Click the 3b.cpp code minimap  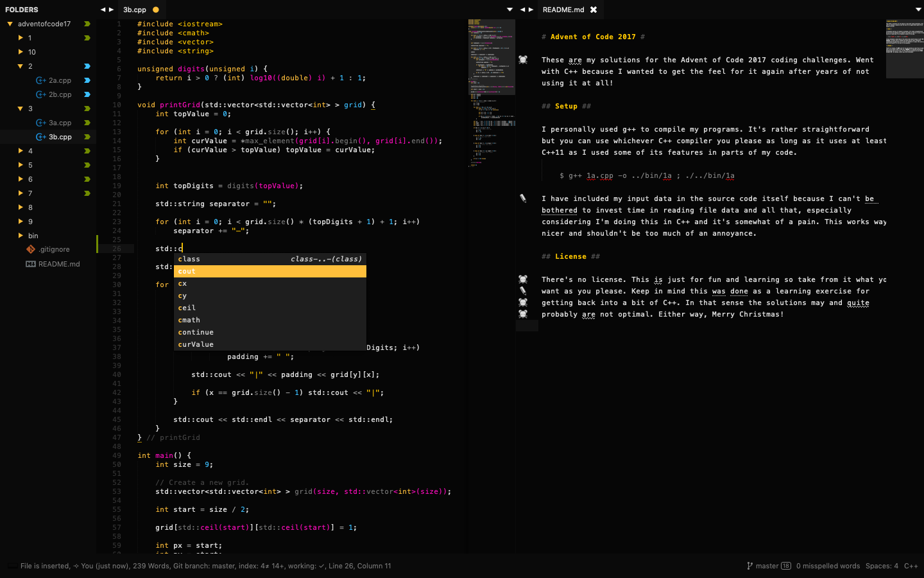492,93
